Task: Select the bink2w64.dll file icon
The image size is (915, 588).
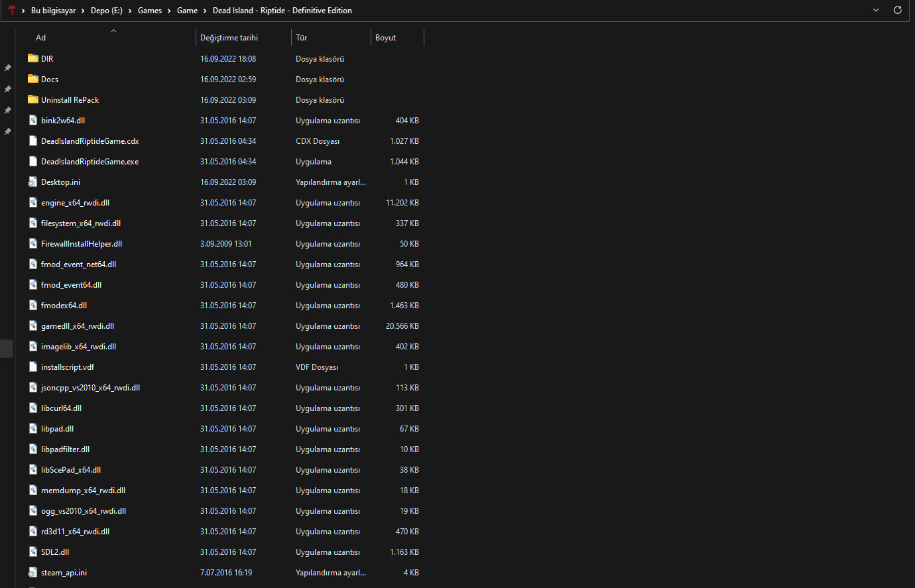Action: (x=33, y=120)
